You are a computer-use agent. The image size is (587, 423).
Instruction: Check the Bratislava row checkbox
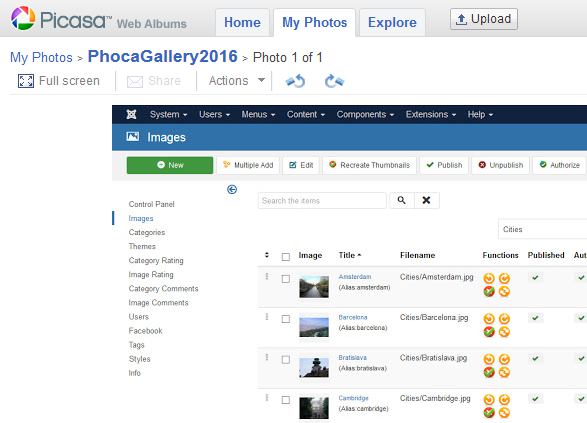coord(286,360)
